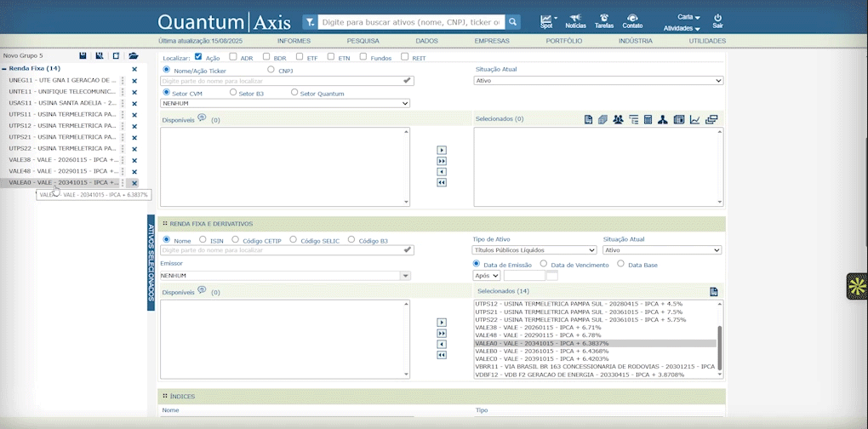Open a saved group with folder icon

pyautogui.click(x=134, y=56)
